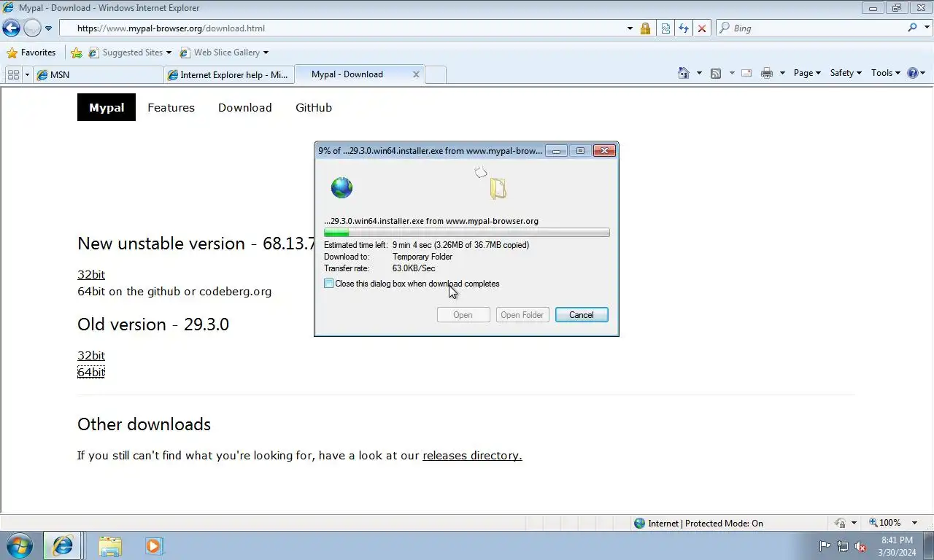The image size is (934, 560).
Task: Open a new blank tab
Action: coord(435,74)
